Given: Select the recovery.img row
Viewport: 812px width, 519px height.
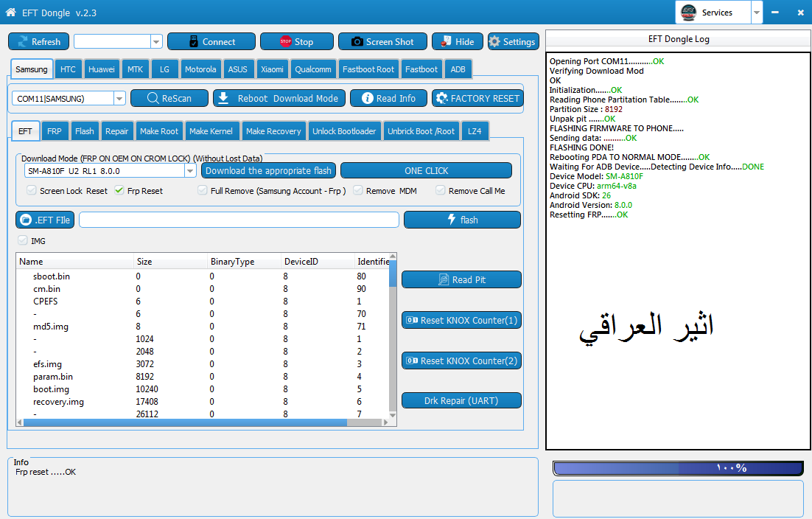Looking at the screenshot, I should point(203,402).
